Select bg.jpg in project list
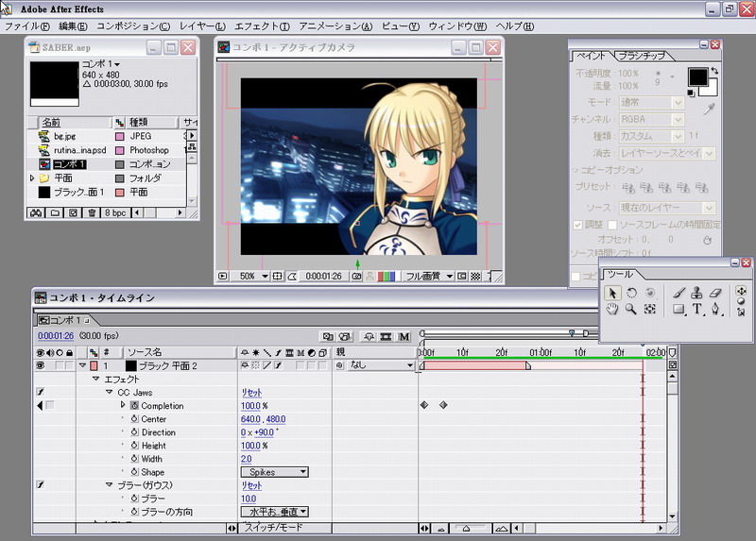The height and width of the screenshot is (541, 756). [64, 136]
